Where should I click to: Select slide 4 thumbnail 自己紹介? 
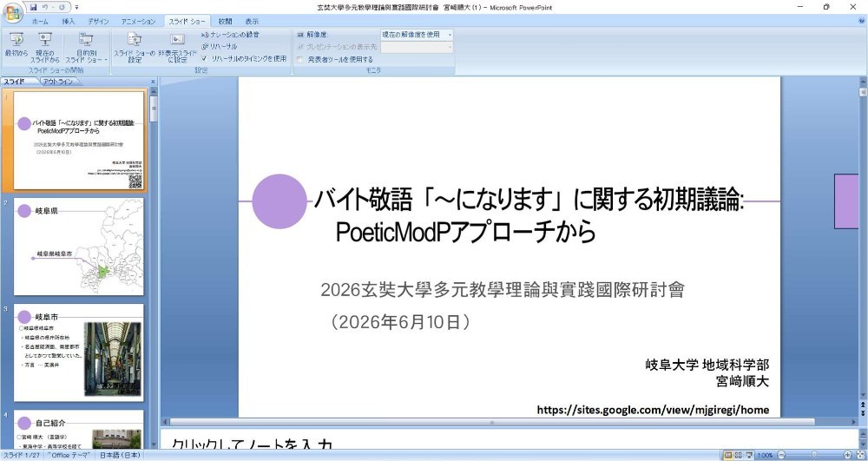pyautogui.click(x=79, y=430)
